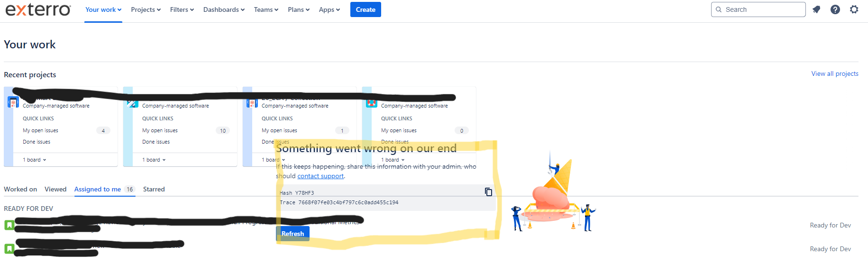Open My open issues with count 0
Viewport: 868px width, 263px height.
pos(425,130)
